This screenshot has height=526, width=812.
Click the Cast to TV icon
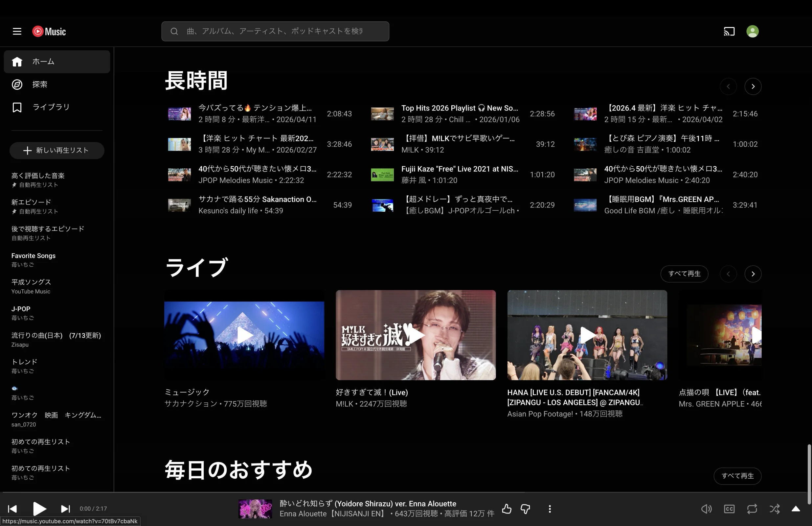click(x=729, y=32)
